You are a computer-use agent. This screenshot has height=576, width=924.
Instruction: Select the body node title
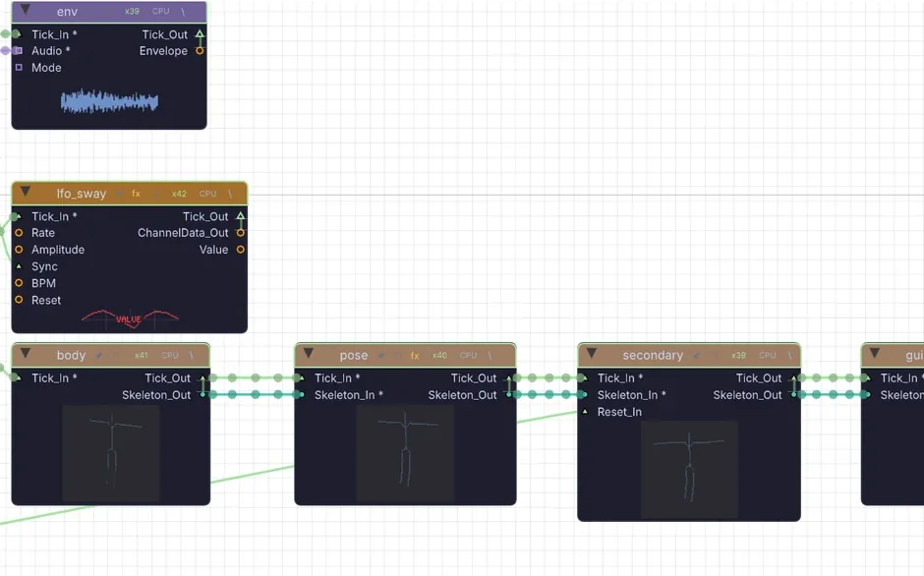coord(72,356)
